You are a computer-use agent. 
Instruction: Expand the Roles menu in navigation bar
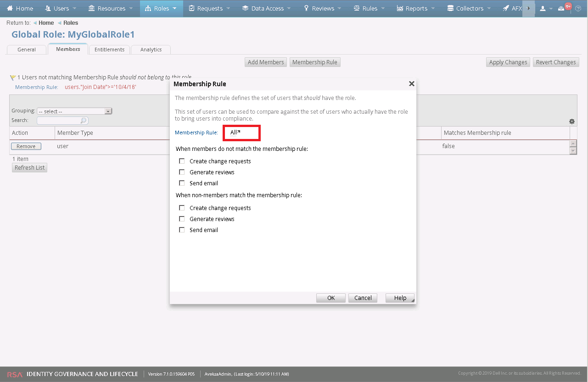(161, 8)
